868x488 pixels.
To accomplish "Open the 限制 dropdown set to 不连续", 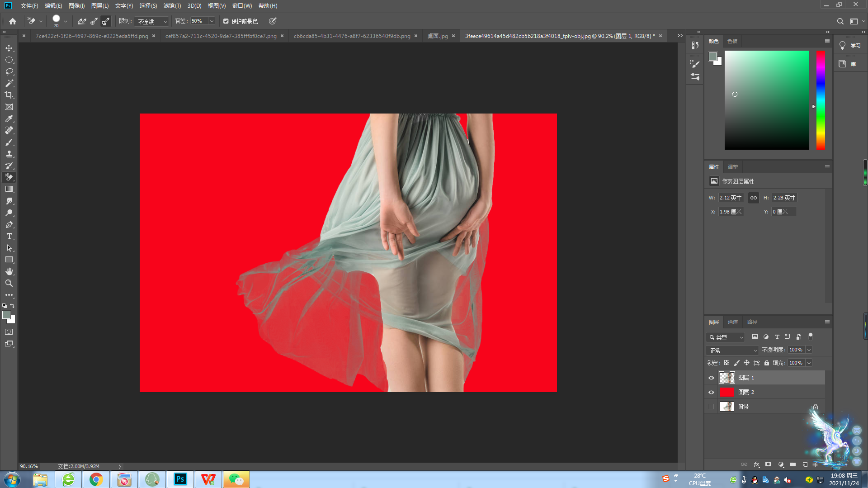I will [x=152, y=21].
